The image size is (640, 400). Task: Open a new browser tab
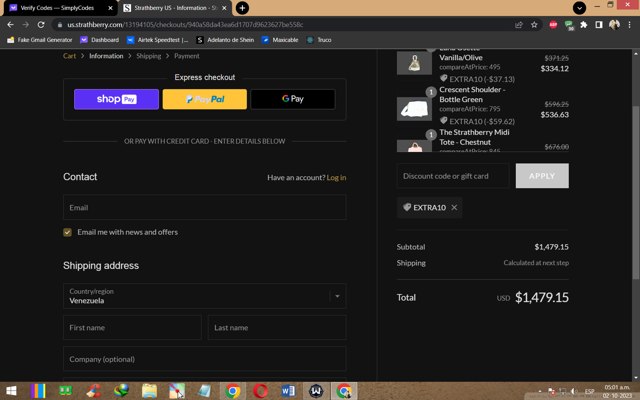point(242,8)
